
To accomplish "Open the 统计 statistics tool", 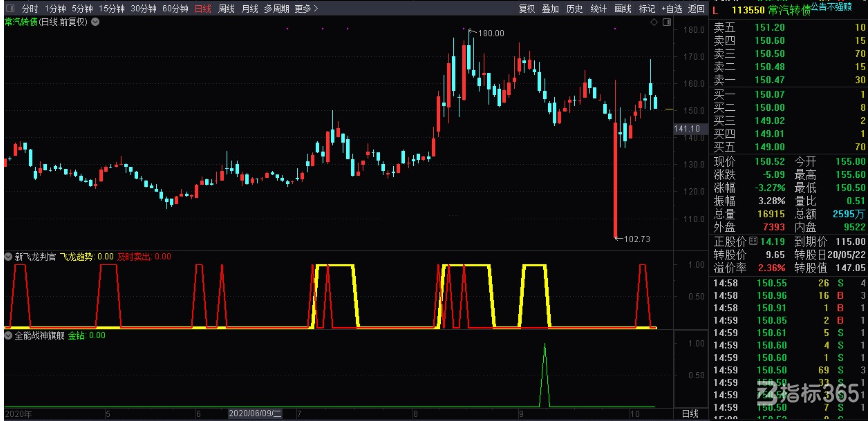I will [x=598, y=8].
